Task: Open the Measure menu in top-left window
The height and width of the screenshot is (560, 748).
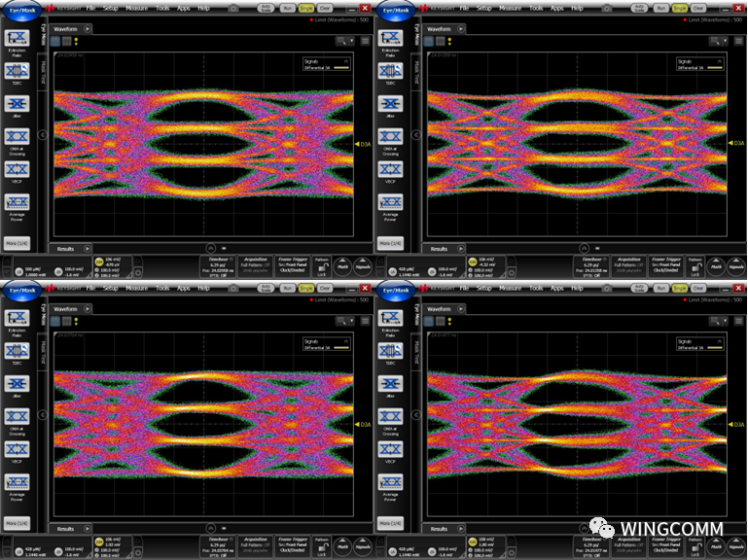Action: 137,8
